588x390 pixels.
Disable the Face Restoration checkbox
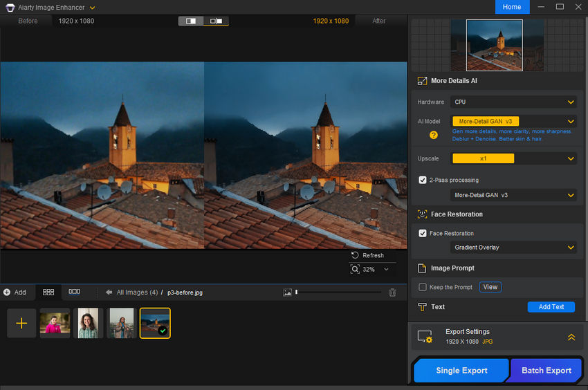(x=423, y=233)
